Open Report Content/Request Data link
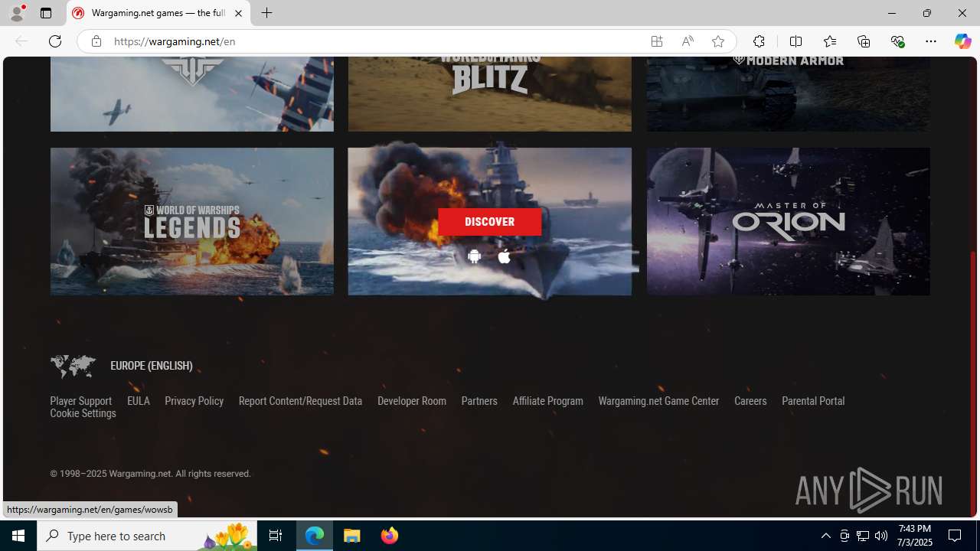The image size is (980, 551). click(x=300, y=401)
